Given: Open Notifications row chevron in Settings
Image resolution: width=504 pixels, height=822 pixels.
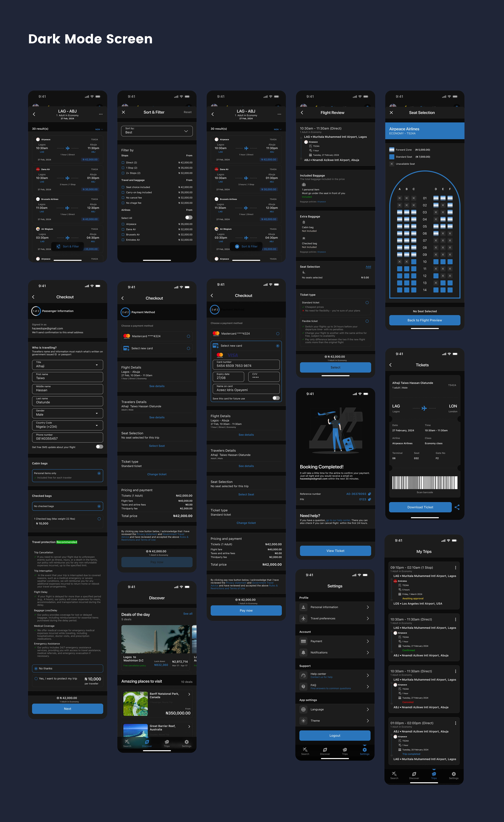Looking at the screenshot, I should tap(368, 653).
